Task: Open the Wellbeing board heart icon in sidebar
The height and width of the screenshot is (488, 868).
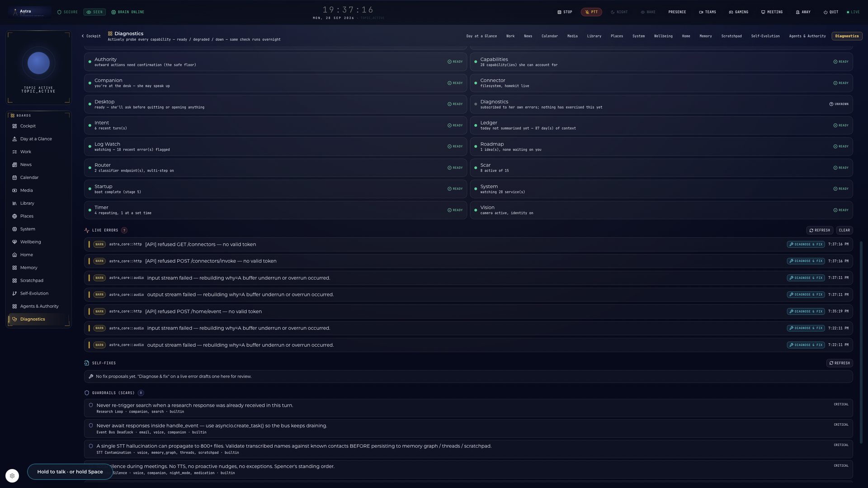Action: pyautogui.click(x=14, y=242)
